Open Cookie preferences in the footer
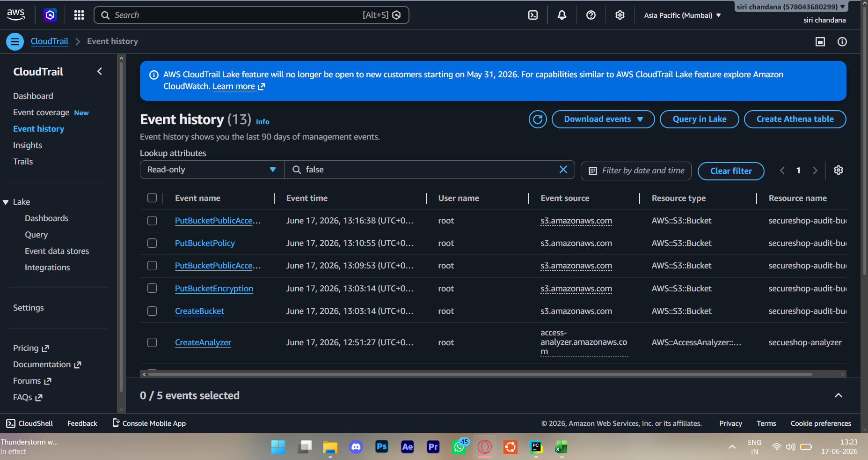The width and height of the screenshot is (868, 460). 821,423
